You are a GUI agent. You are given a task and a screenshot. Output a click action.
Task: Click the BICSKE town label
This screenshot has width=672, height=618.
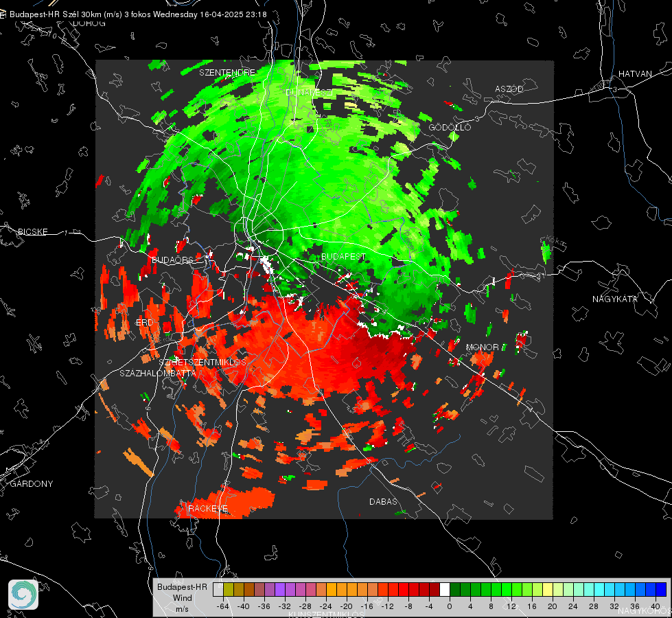pyautogui.click(x=32, y=231)
